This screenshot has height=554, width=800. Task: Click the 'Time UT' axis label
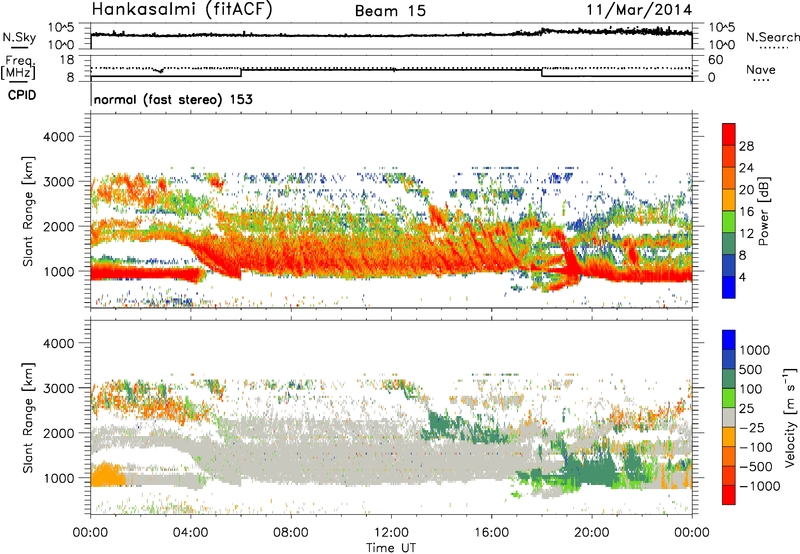click(x=391, y=547)
